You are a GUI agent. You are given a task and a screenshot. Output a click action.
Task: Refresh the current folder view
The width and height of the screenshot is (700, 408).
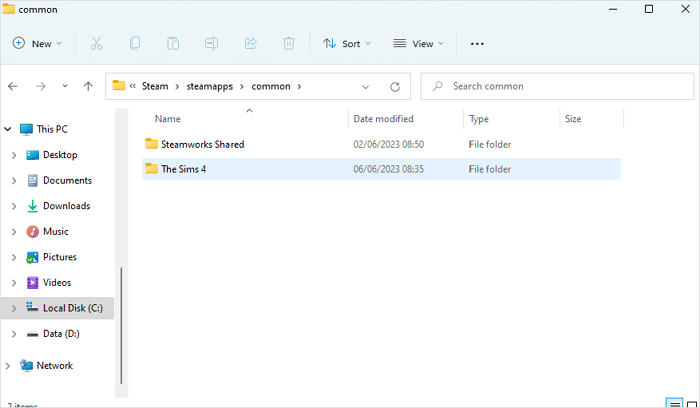tap(394, 86)
